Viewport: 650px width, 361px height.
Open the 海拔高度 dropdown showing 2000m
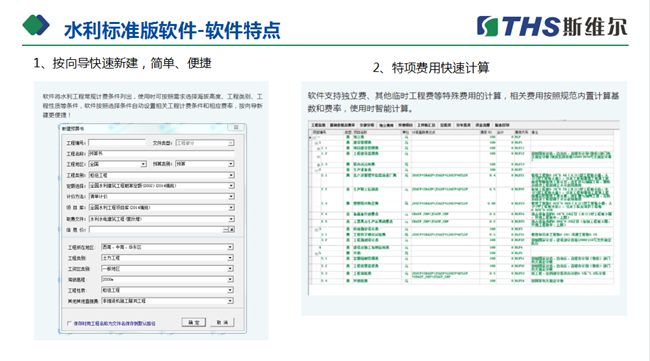[x=230, y=279]
